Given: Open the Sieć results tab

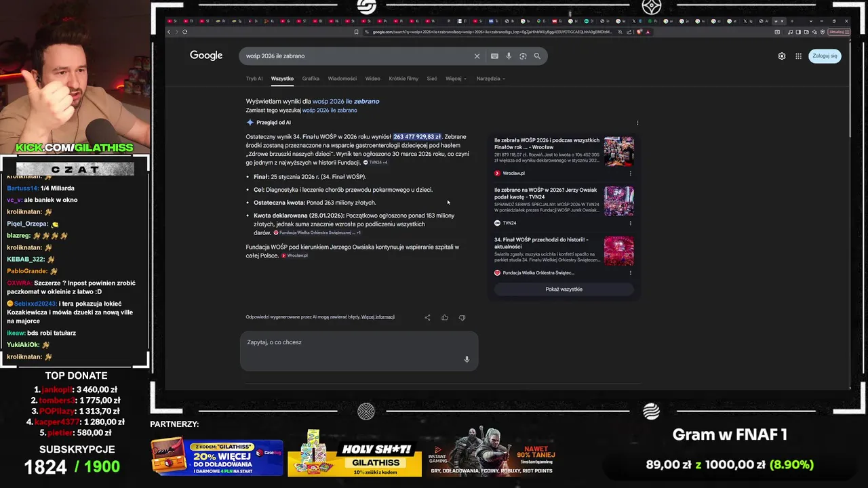Looking at the screenshot, I should 432,79.
